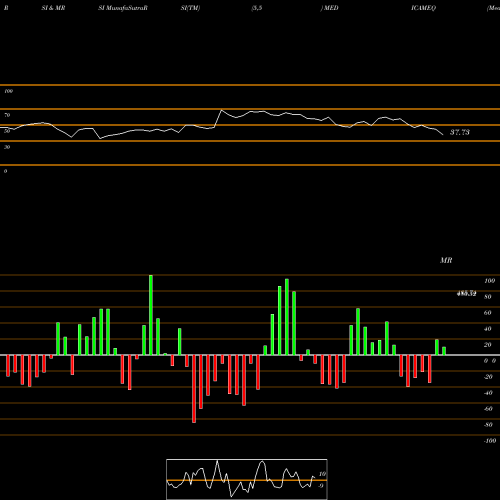Click the RSI 70 axis label
Screen dimensions: 500x500
[x=7, y=115]
